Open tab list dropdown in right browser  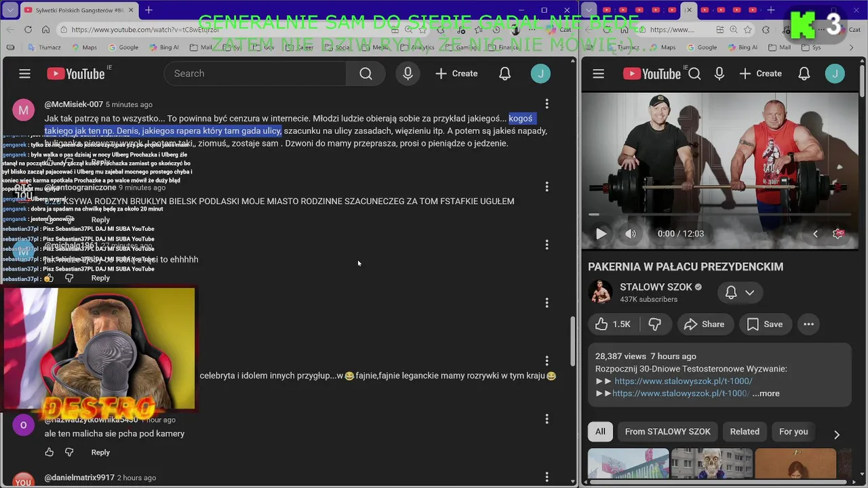(589, 10)
